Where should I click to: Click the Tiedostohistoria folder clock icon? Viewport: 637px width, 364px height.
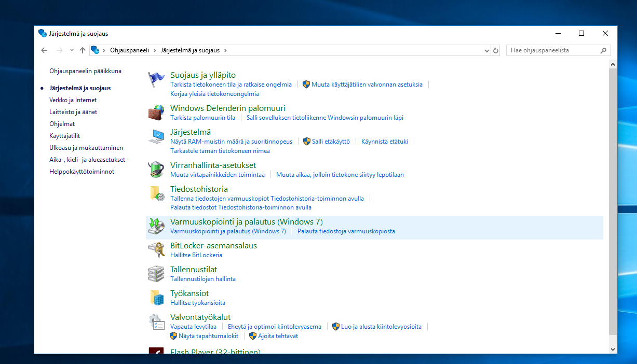coord(156,193)
